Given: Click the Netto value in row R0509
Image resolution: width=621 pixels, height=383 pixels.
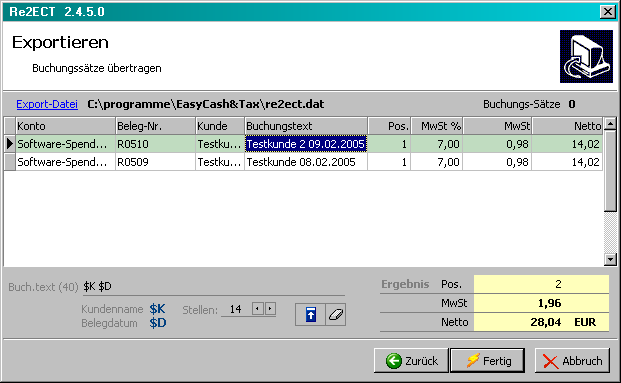Looking at the screenshot, I should pyautogui.click(x=567, y=162).
